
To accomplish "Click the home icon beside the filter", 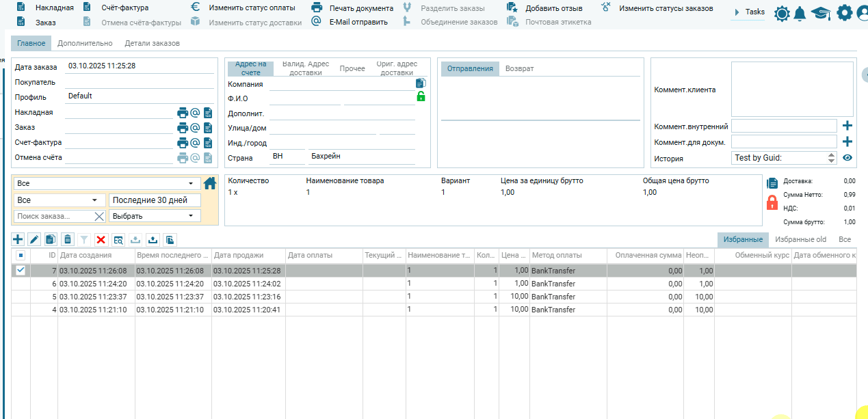I will pyautogui.click(x=210, y=183).
